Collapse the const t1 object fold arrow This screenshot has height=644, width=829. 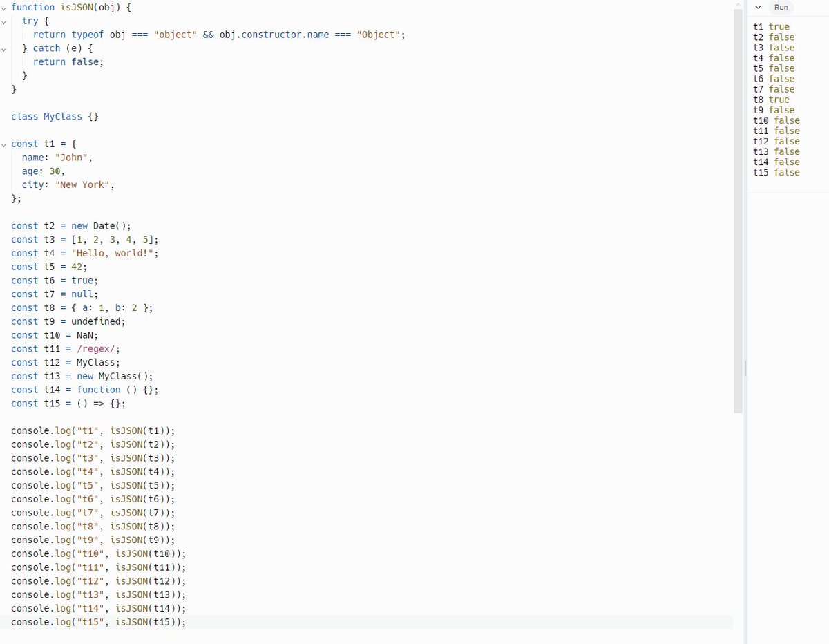(3, 144)
